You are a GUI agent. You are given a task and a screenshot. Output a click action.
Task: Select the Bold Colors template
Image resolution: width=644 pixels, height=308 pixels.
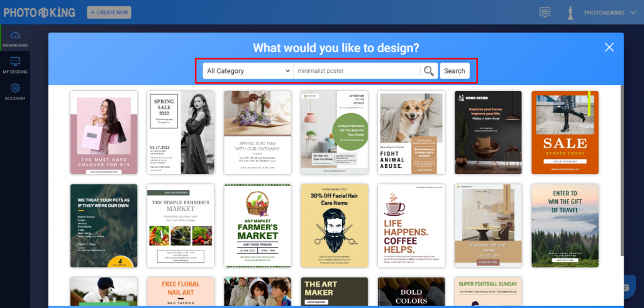pos(411,292)
